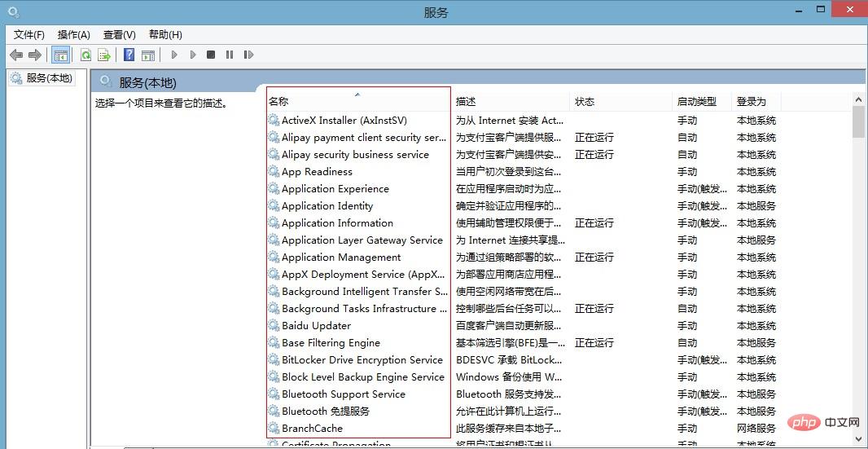This screenshot has width=868, height=449.
Task: Click description BDESVC 承载 BitLock...
Action: (509, 360)
